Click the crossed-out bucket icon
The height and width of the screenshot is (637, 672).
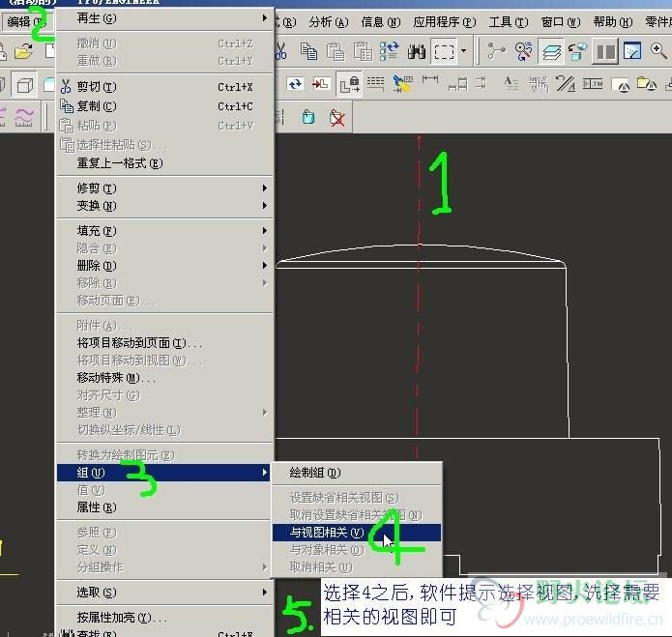point(337,117)
